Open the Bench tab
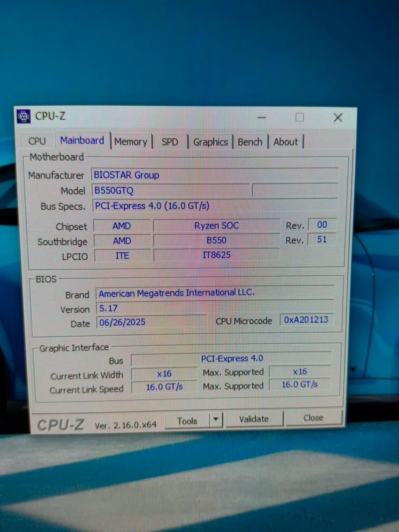Screen dimensions: 399x532 (x=250, y=142)
